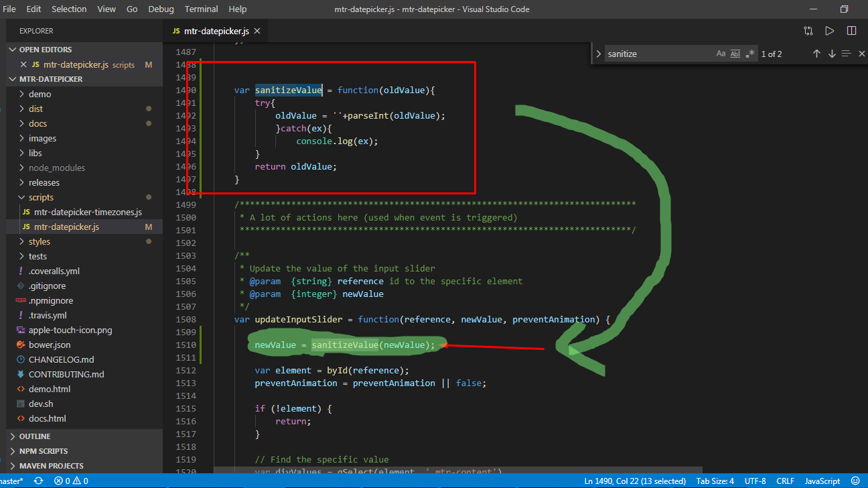The image size is (868, 488).
Task: Toggle Match Case in search
Action: [x=721, y=53]
